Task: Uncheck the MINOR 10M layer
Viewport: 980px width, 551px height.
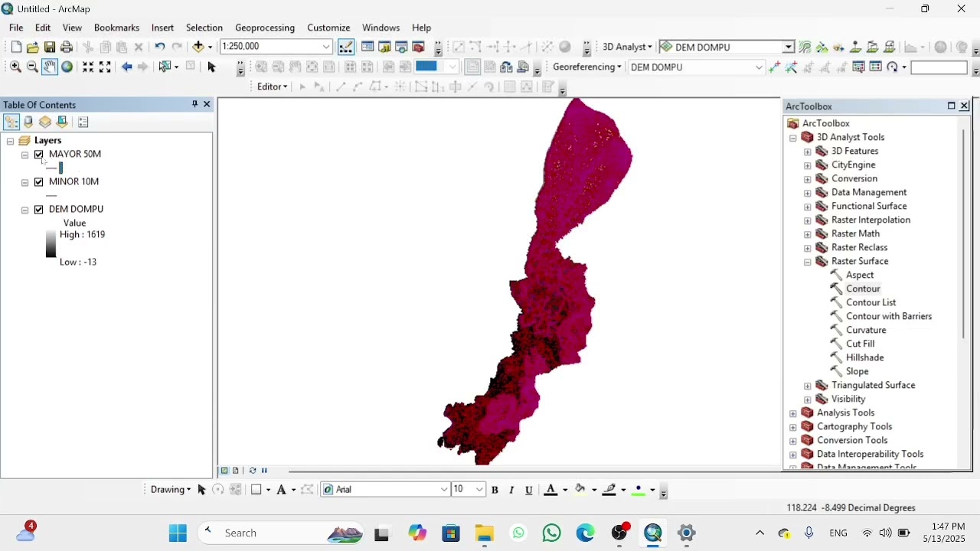Action: (x=39, y=182)
